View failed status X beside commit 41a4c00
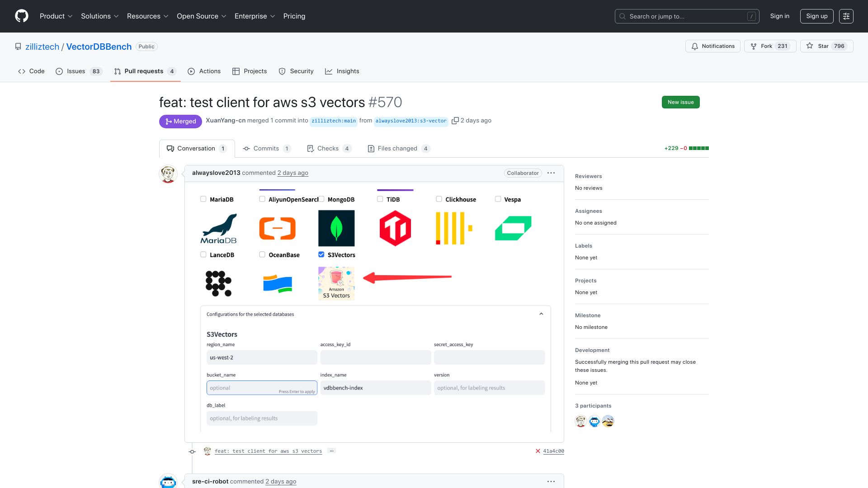Screen dimensions: 868x488 click(538, 451)
